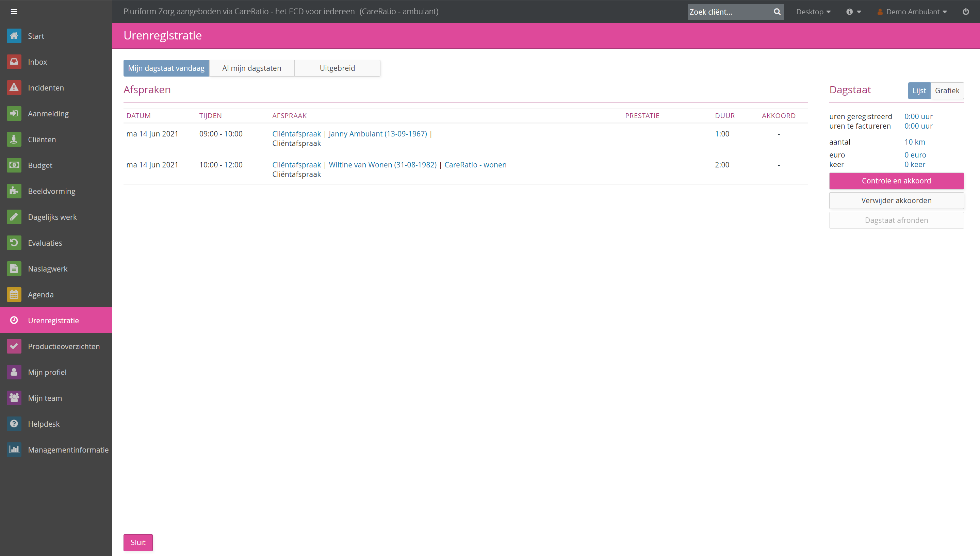
Task: Switch Dagstaat view to Grafiek
Action: click(x=947, y=91)
